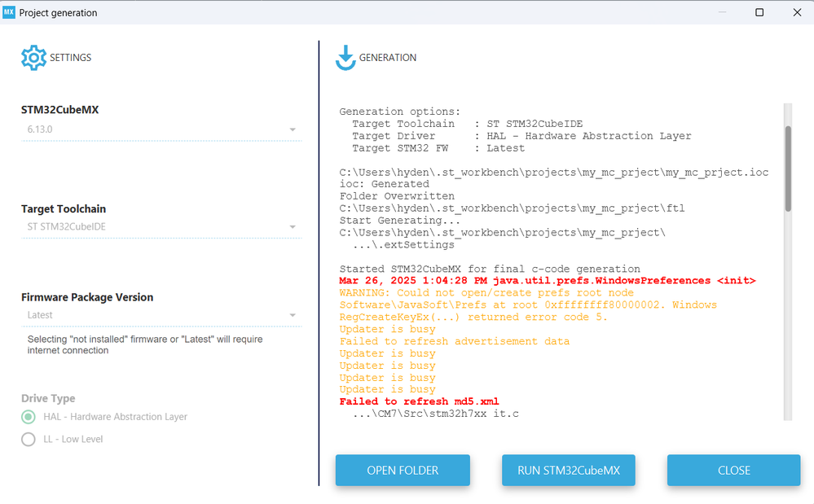814x504 pixels.
Task: Click the 'ioc: Generated' log line
Action: pyautogui.click(x=384, y=184)
